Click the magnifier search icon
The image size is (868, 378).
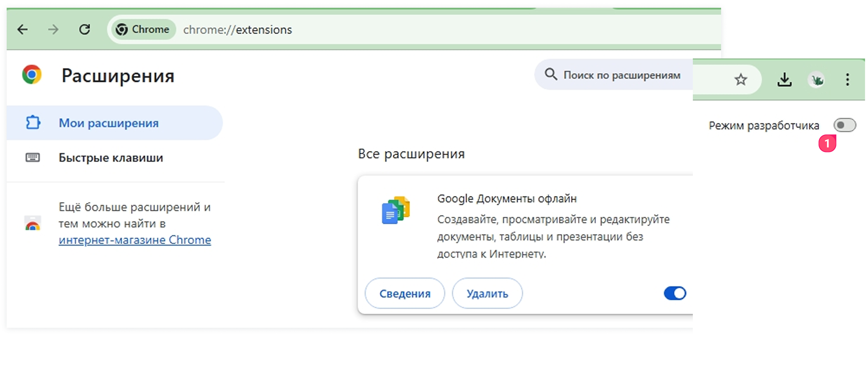click(551, 74)
